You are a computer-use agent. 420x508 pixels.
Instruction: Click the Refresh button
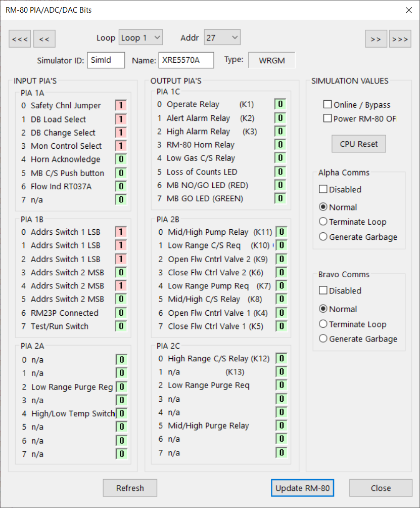coord(130,488)
